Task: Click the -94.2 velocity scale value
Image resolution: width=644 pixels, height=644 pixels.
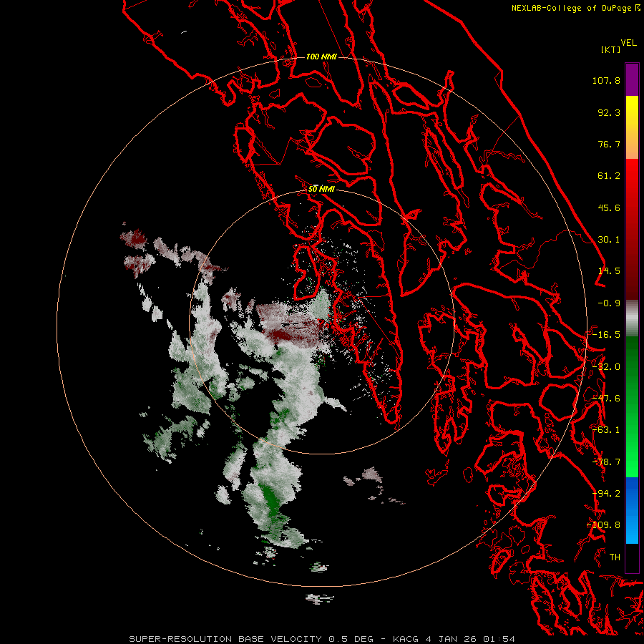Action: click(606, 494)
